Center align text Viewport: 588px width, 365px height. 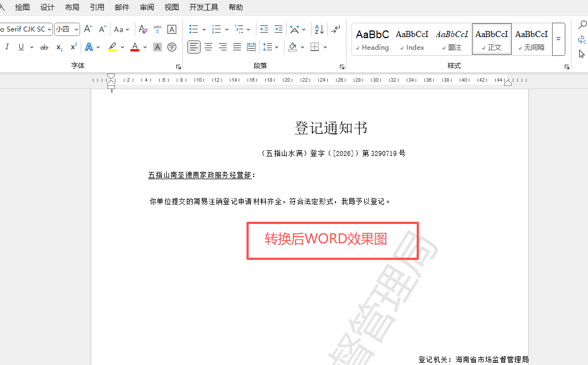(208, 47)
